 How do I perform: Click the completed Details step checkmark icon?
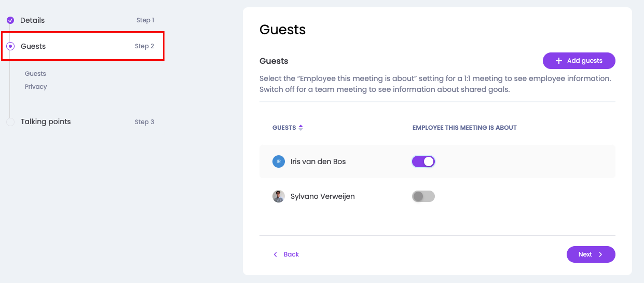pyautogui.click(x=10, y=20)
